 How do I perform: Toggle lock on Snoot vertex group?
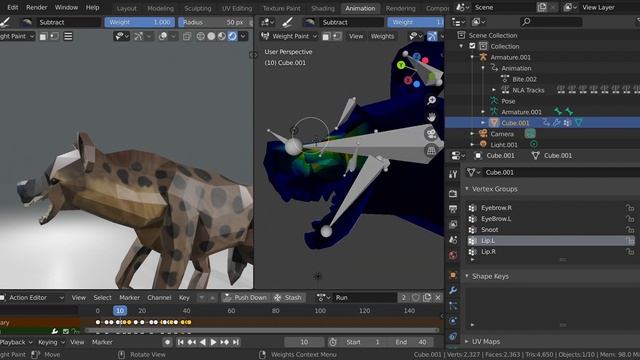(x=630, y=230)
